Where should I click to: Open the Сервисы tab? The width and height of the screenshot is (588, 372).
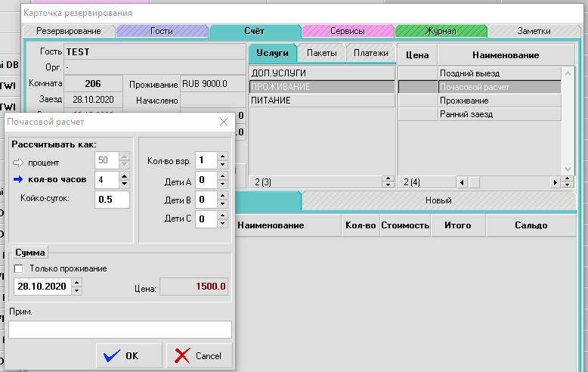(347, 31)
